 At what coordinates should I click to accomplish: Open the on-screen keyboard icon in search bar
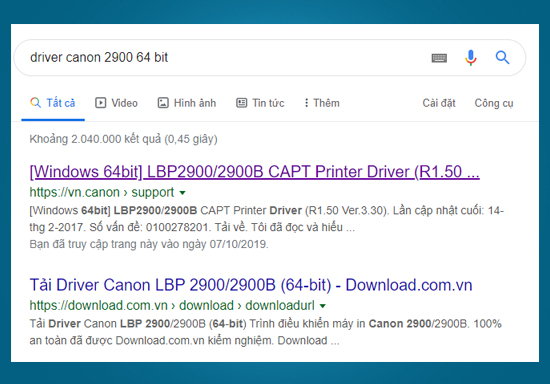439,58
